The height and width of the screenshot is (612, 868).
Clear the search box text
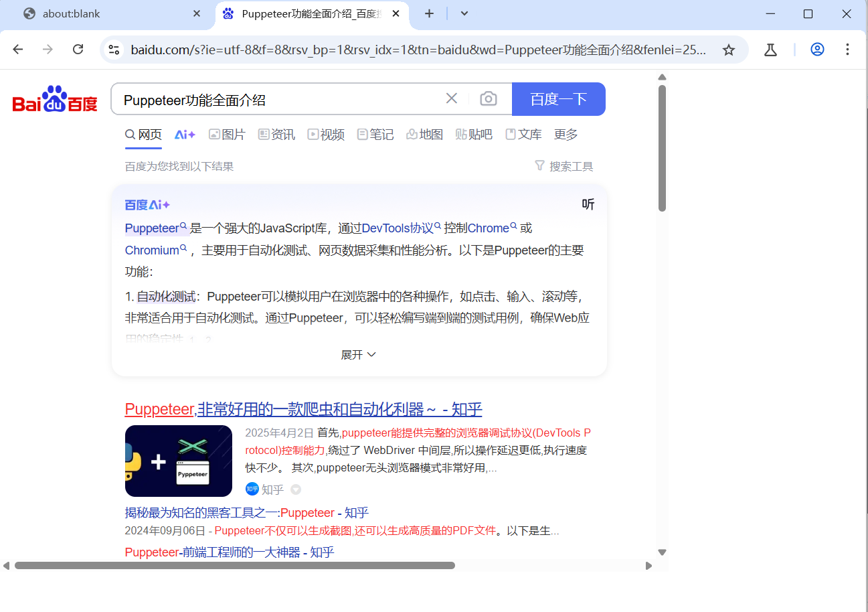point(452,99)
